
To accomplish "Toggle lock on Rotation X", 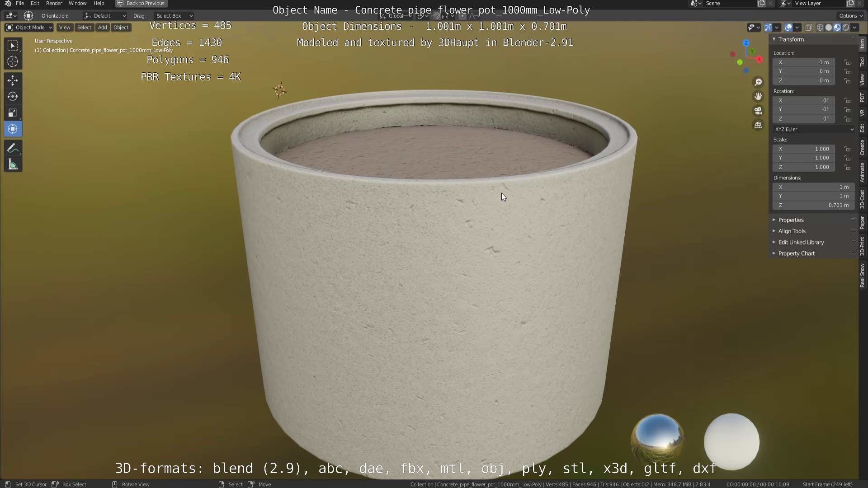I will tap(848, 100).
